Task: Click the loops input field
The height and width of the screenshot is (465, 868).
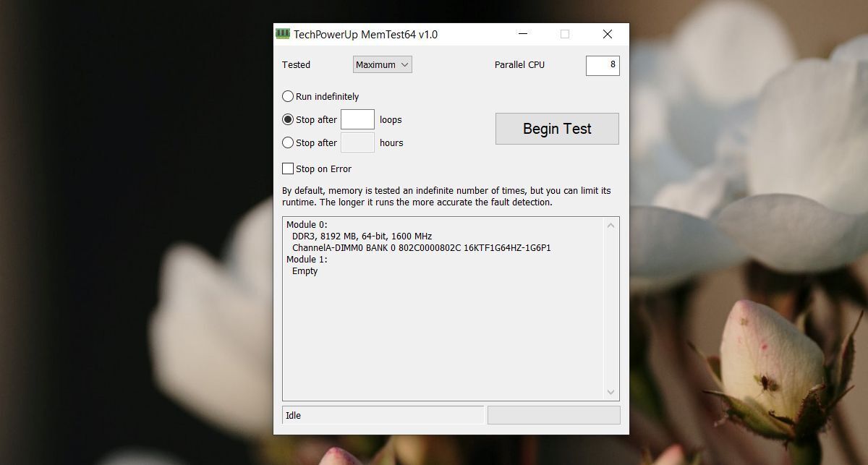Action: click(357, 119)
